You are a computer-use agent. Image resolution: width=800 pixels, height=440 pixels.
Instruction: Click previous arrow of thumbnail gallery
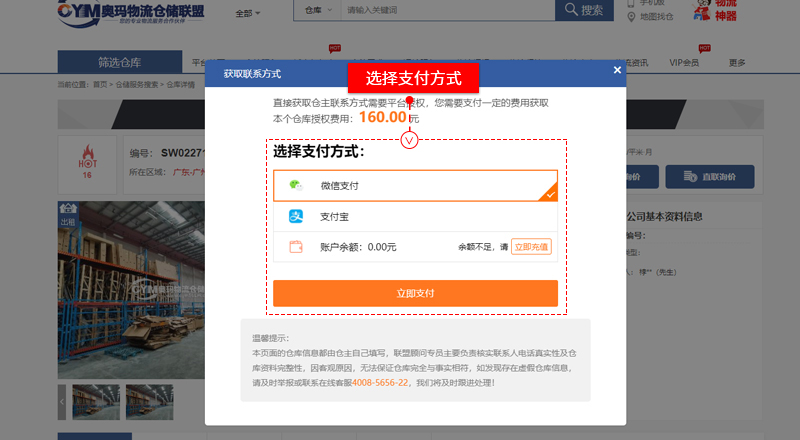[63, 400]
